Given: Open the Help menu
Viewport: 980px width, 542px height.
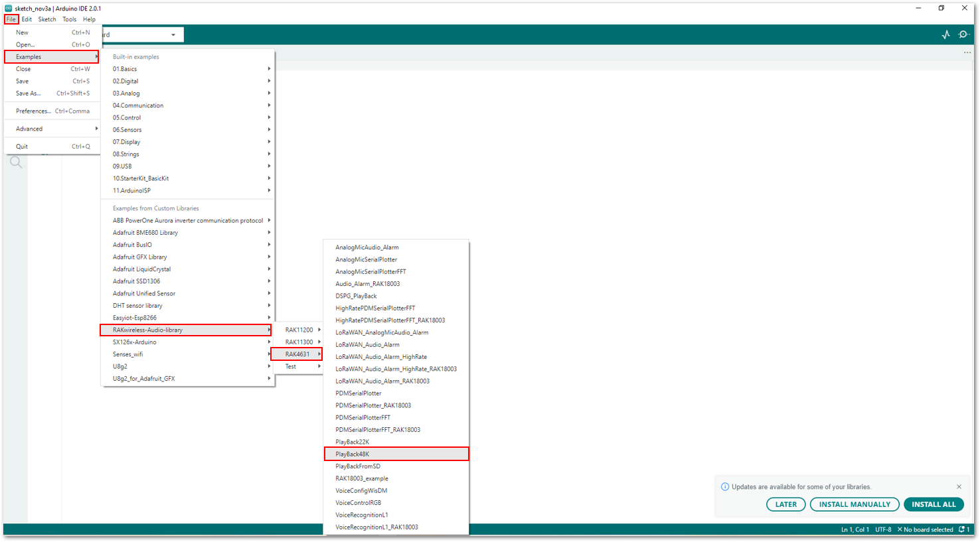Looking at the screenshot, I should pyautogui.click(x=89, y=19).
